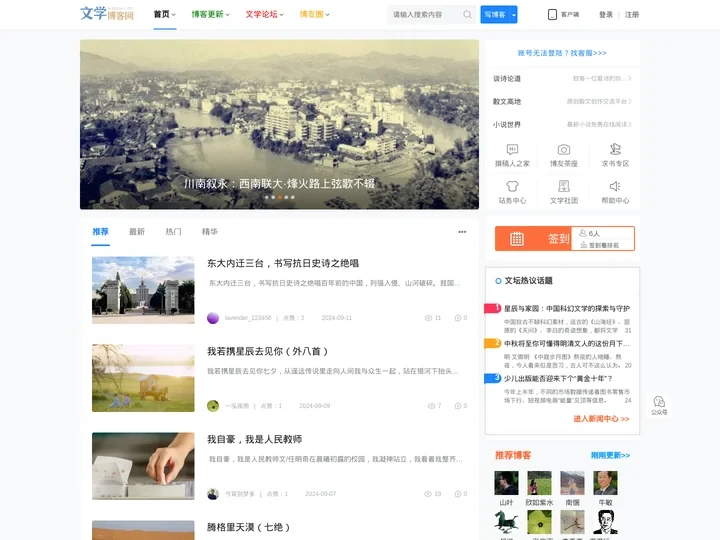
Task: Click the 签到看排名 ranking link
Action: click(600, 245)
